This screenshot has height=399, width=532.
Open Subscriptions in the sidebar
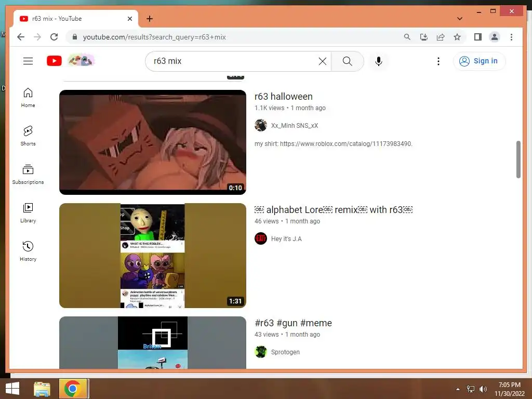click(x=28, y=175)
